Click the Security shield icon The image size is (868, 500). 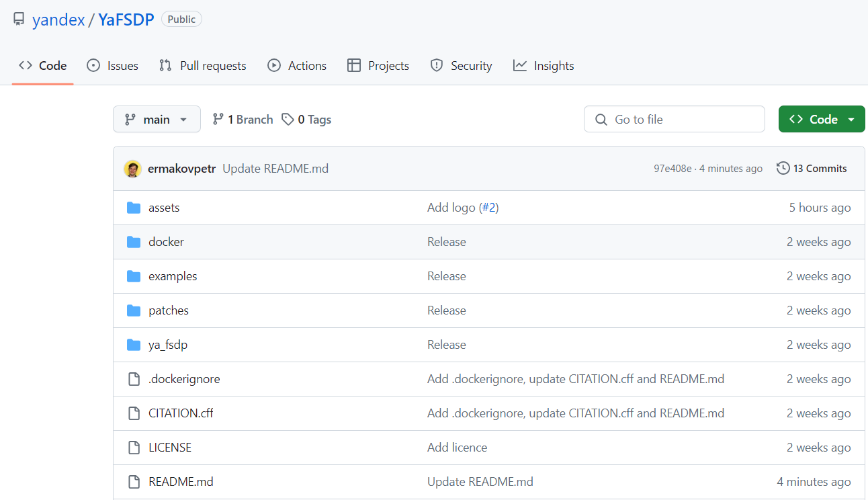click(x=437, y=65)
